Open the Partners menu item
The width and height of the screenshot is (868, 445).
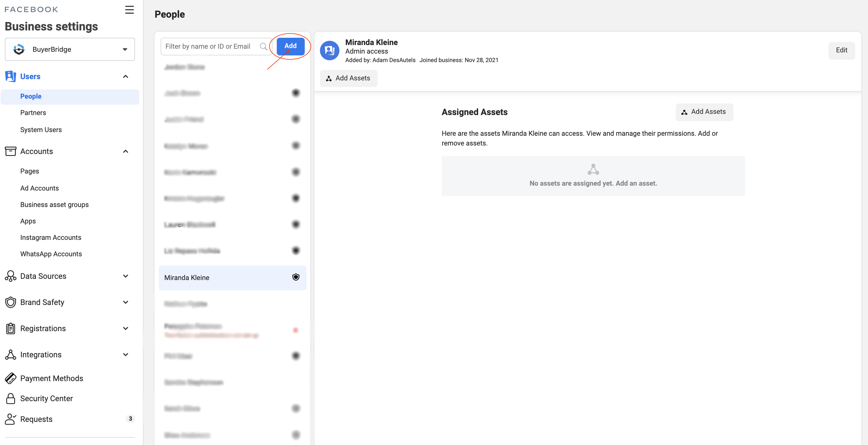(33, 113)
